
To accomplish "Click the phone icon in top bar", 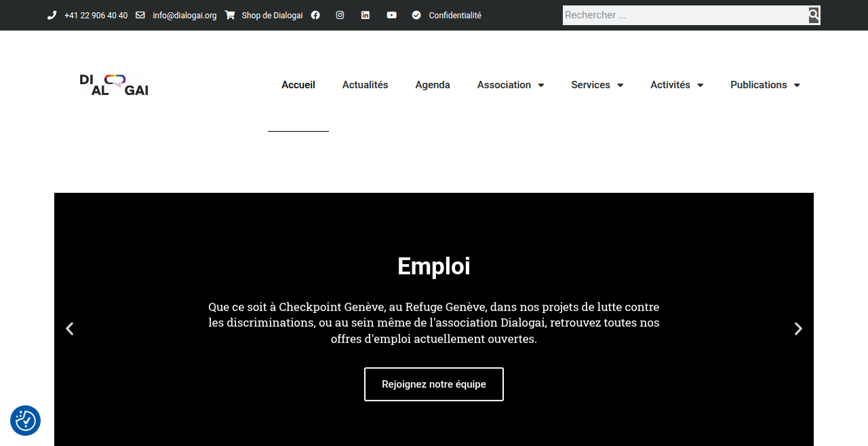I will pyautogui.click(x=52, y=15).
